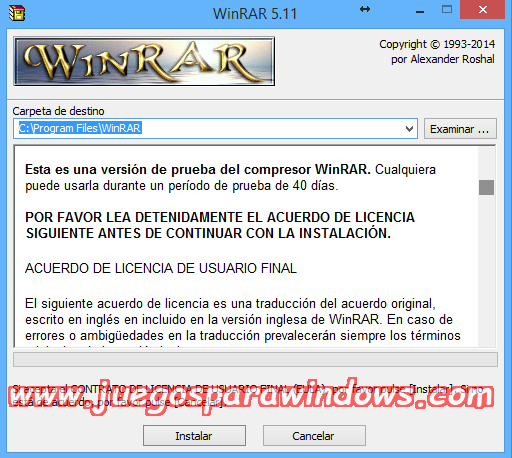
Task: Click 'escrito en inglés en incluido' line
Action: (239, 320)
